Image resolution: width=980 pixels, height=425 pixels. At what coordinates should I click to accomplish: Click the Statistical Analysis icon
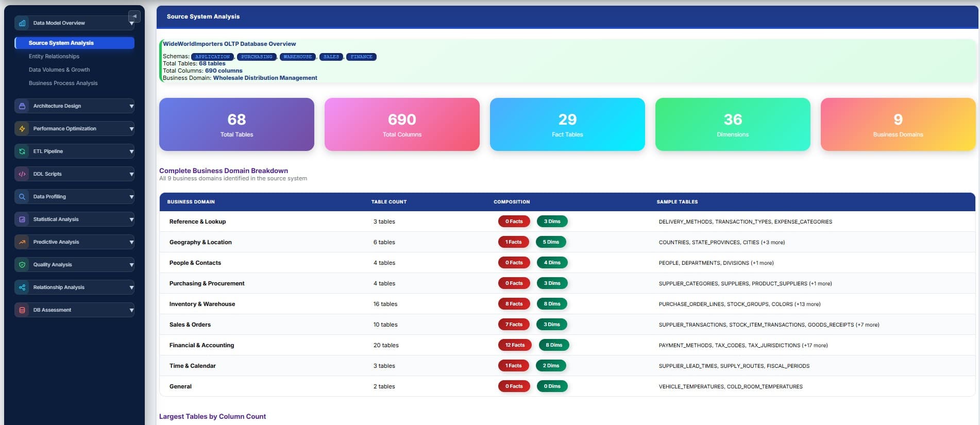pos(22,219)
